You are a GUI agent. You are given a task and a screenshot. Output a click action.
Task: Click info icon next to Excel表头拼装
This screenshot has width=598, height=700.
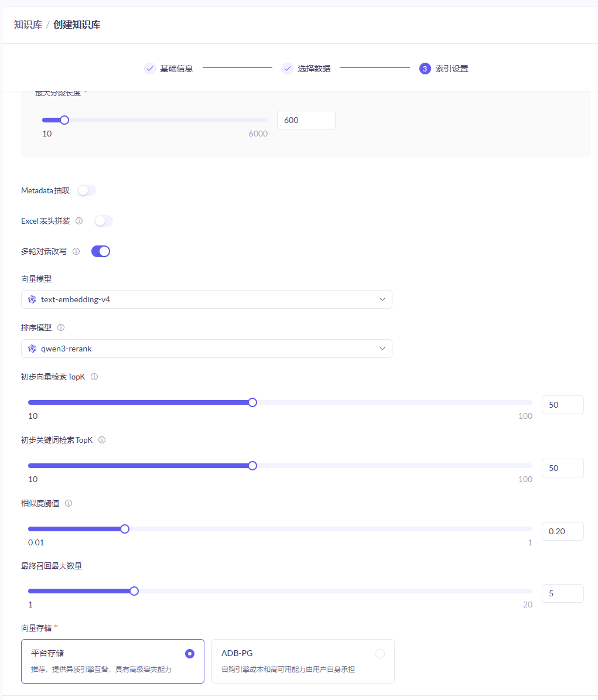coord(79,221)
